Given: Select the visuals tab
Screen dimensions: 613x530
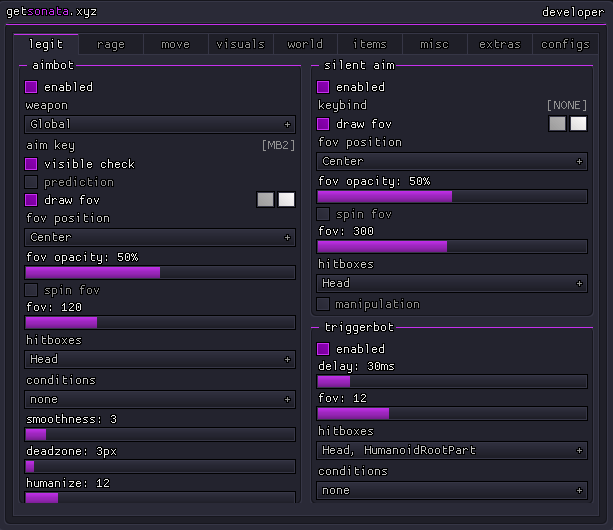Looking at the screenshot, I should [240, 44].
